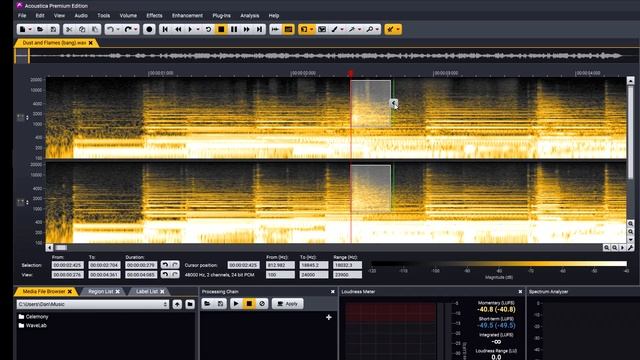Pause playback

234,29
